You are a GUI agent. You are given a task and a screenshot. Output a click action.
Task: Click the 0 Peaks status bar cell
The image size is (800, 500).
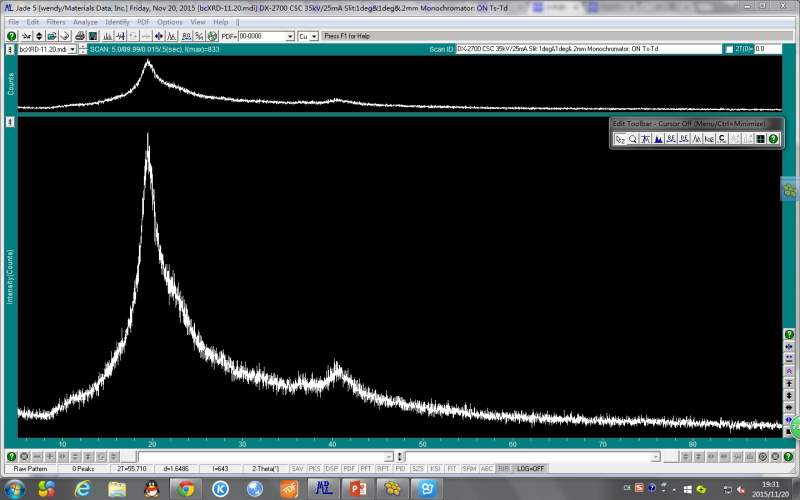(x=83, y=468)
